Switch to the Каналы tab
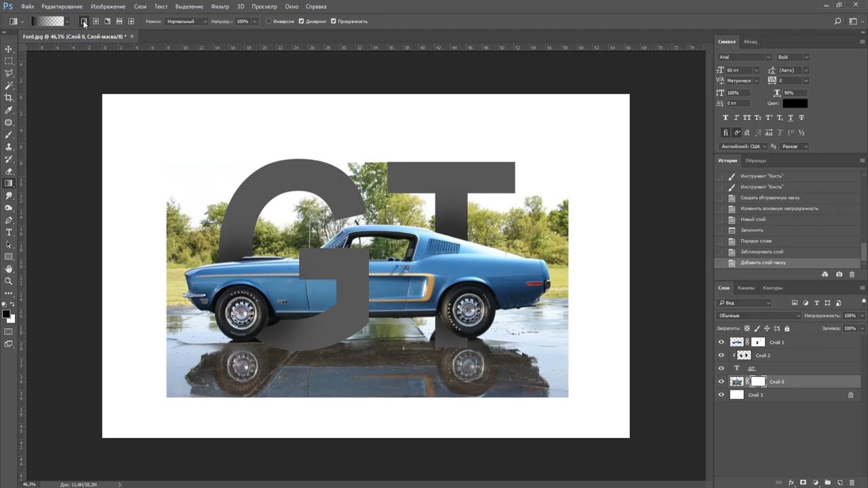Viewport: 868px width, 488px height. pos(746,288)
